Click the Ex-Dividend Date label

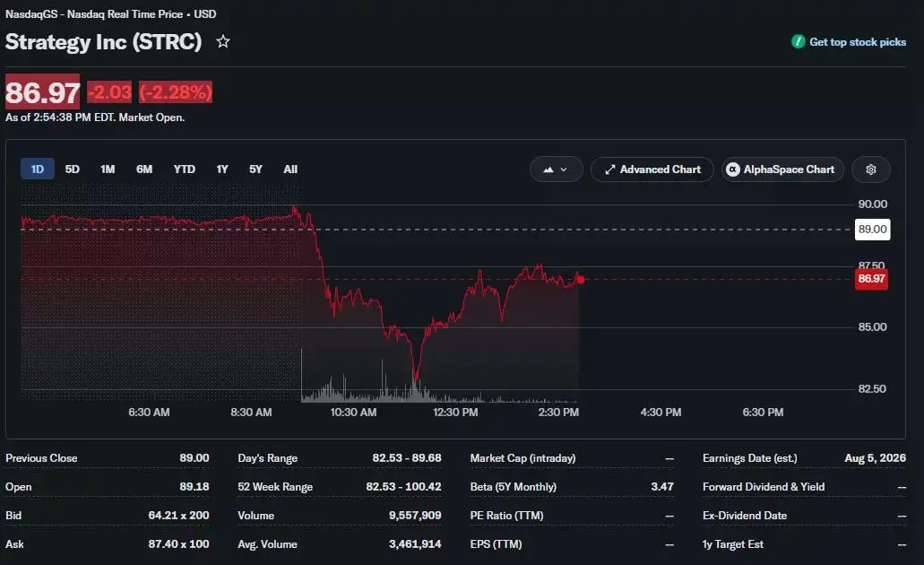click(x=745, y=516)
